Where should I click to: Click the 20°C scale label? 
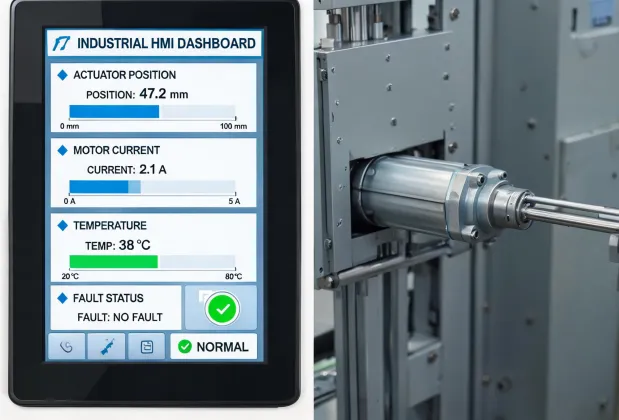click(70, 276)
